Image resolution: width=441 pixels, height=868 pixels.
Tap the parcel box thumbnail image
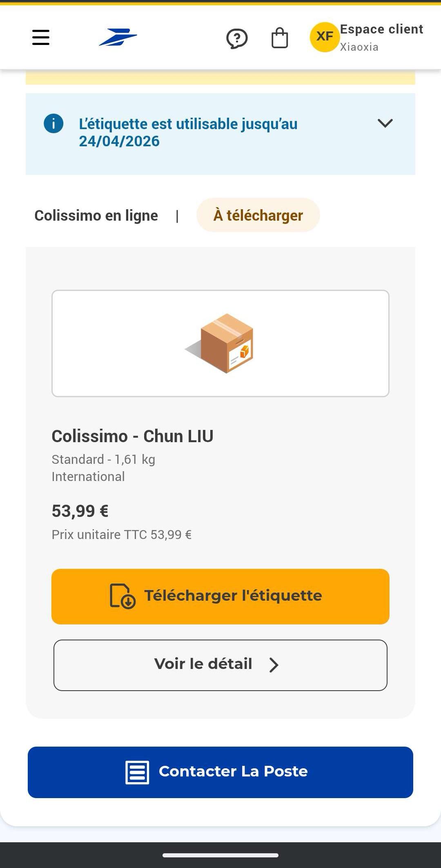click(220, 343)
